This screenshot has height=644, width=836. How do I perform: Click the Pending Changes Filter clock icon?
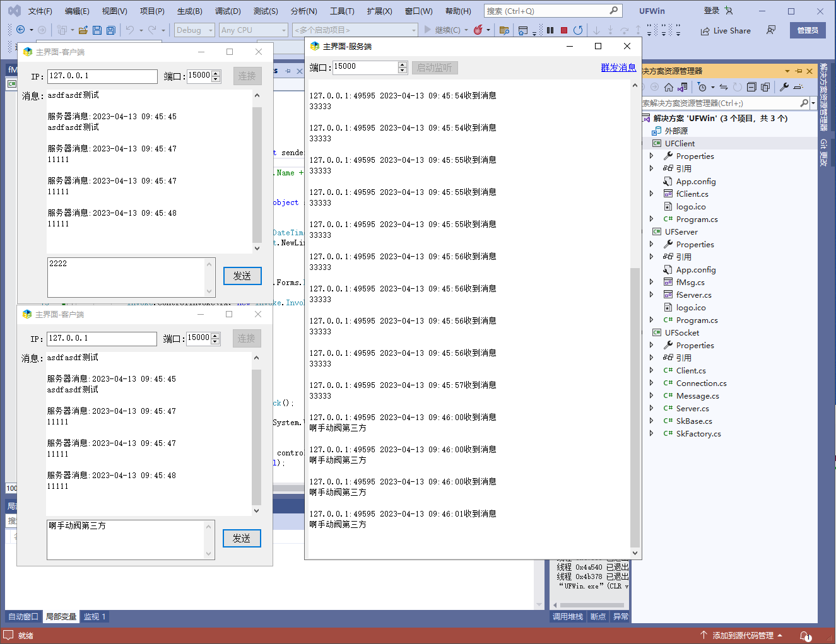[702, 87]
